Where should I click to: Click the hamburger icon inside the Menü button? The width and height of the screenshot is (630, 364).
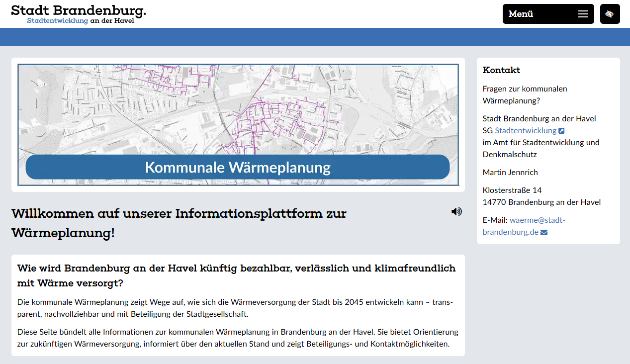pos(582,13)
